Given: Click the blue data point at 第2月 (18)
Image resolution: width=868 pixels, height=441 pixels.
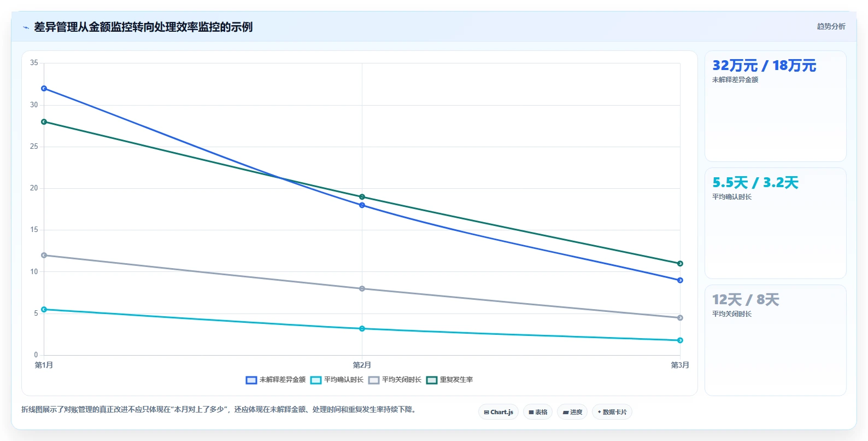Looking at the screenshot, I should click(x=362, y=205).
